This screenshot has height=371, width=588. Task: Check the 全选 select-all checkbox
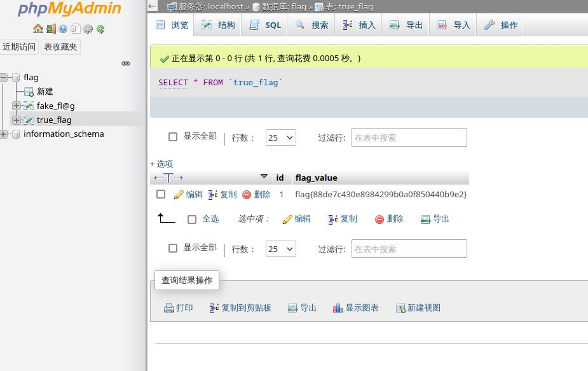[x=192, y=220]
